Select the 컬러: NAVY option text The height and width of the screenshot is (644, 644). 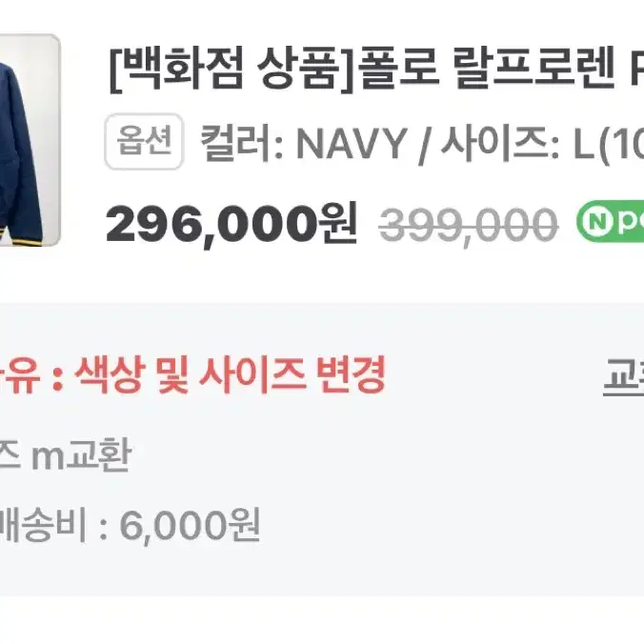[x=304, y=143]
